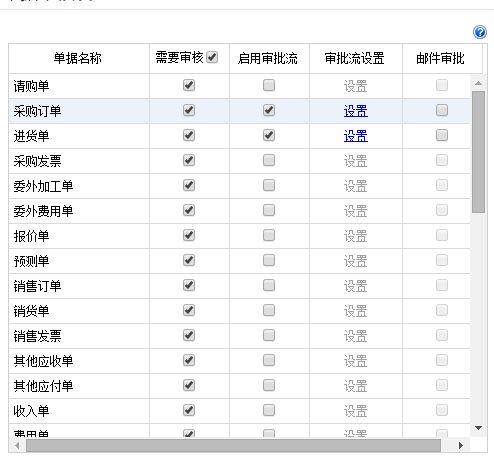This screenshot has height=456, width=494.
Task: Uncheck 需要审核 for 报价单
Action: pos(189,235)
